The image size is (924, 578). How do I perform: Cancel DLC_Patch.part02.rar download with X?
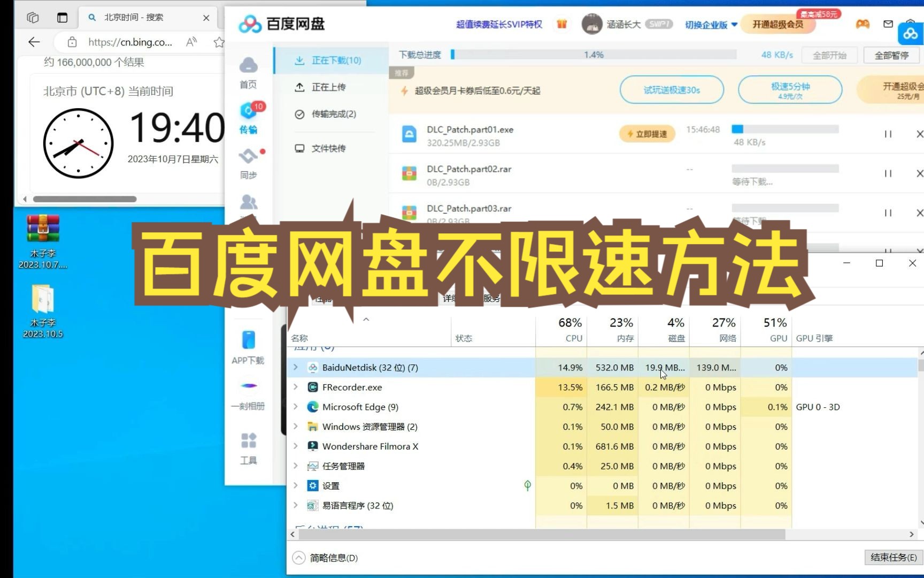(x=920, y=173)
